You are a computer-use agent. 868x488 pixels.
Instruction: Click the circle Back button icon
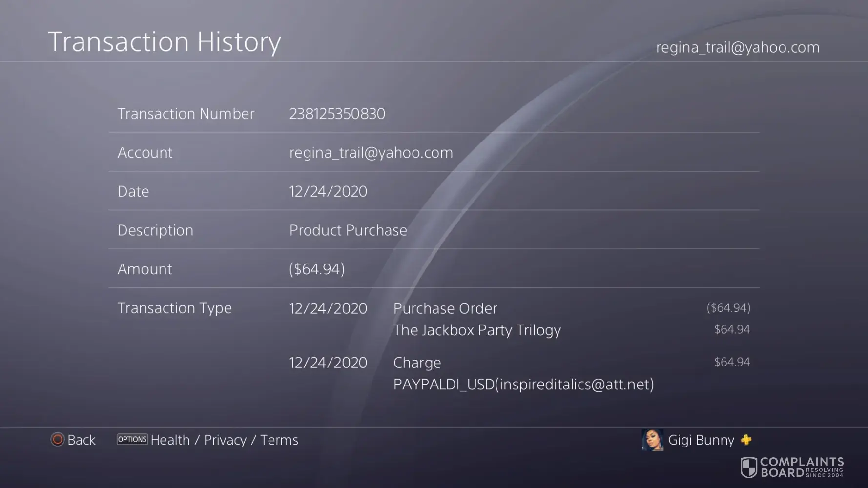58,440
